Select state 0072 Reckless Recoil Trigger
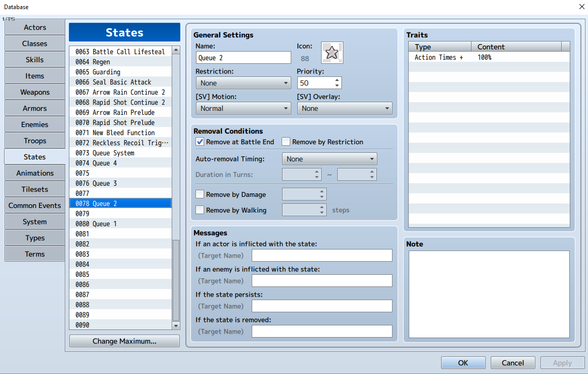The height and width of the screenshot is (374, 588). coord(121,143)
